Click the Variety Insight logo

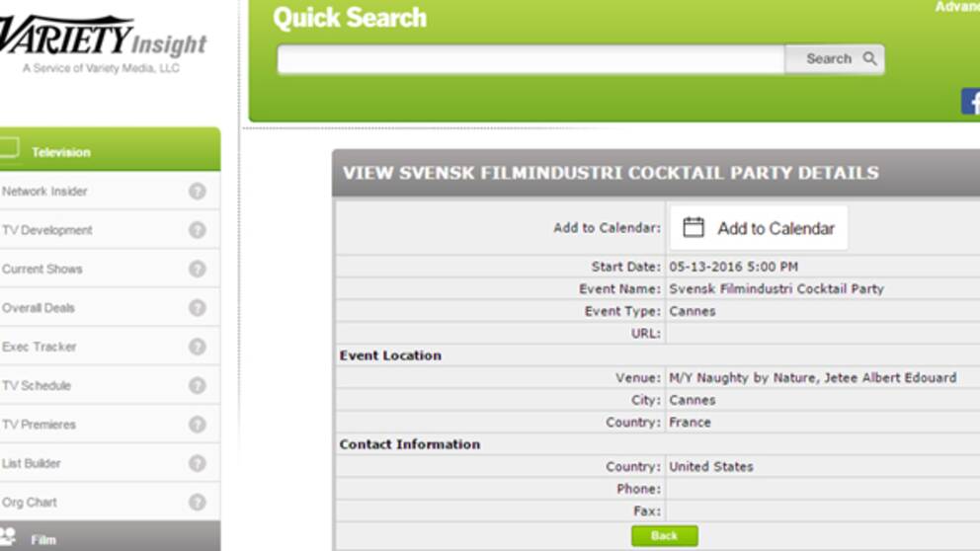(x=103, y=43)
